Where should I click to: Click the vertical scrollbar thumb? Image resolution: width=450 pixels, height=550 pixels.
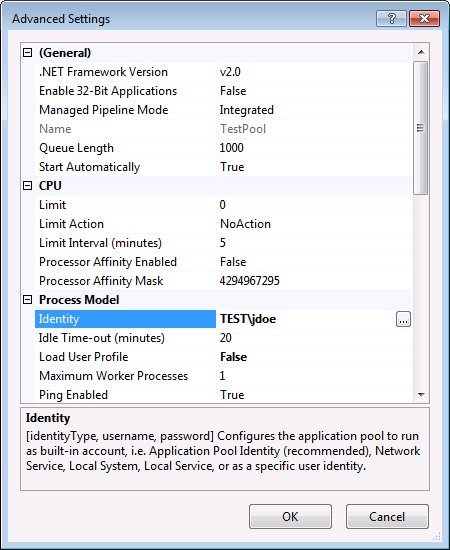[421, 128]
